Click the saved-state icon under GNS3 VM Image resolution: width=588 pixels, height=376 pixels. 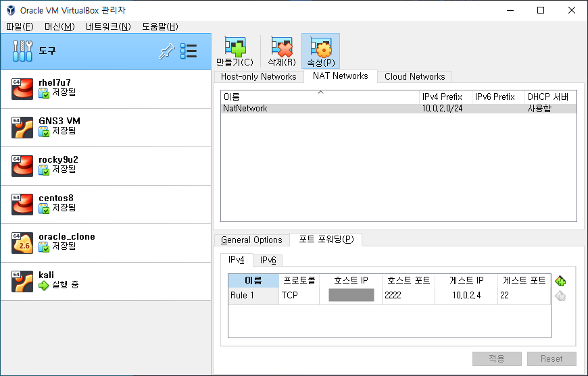pos(44,132)
